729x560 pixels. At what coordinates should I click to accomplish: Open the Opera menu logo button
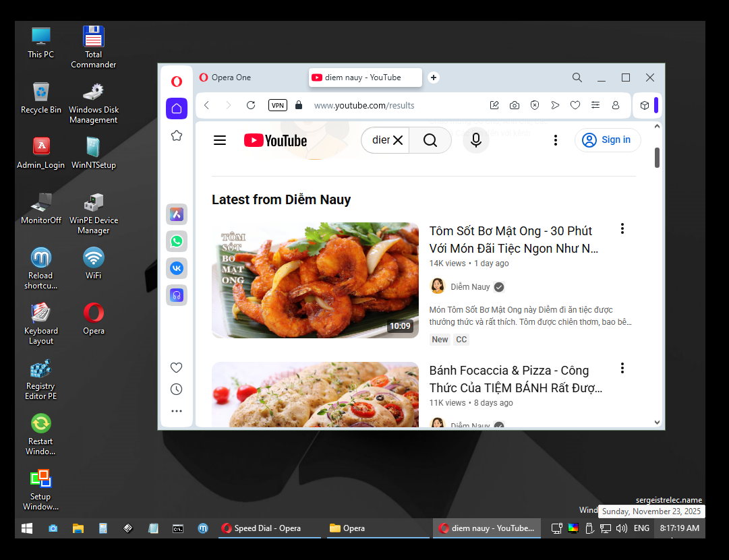pyautogui.click(x=177, y=82)
